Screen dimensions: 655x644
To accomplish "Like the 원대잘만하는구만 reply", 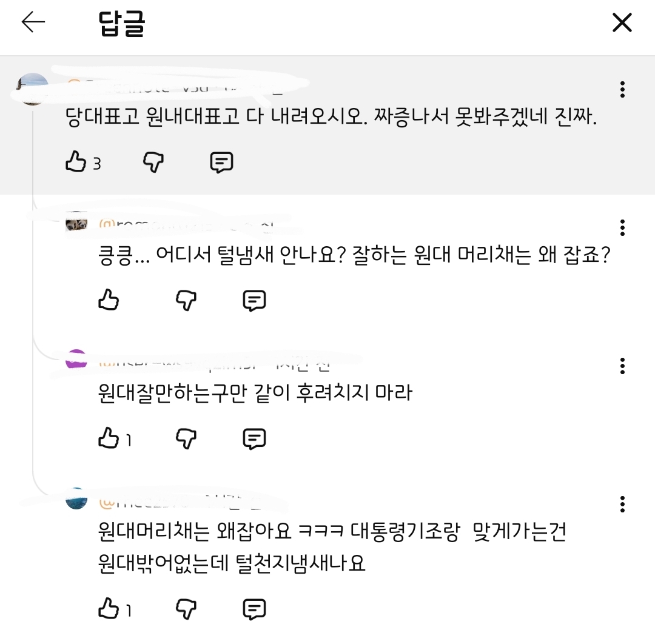I will click(x=109, y=438).
